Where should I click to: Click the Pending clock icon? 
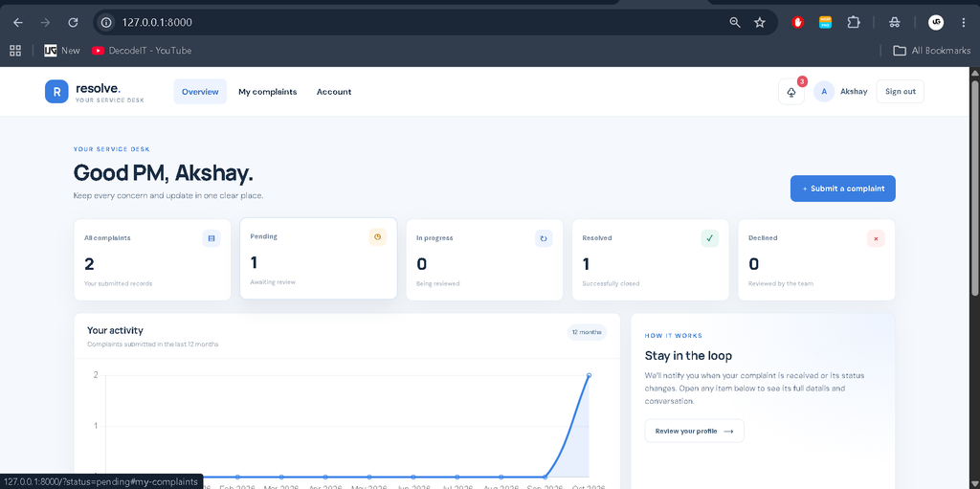377,237
